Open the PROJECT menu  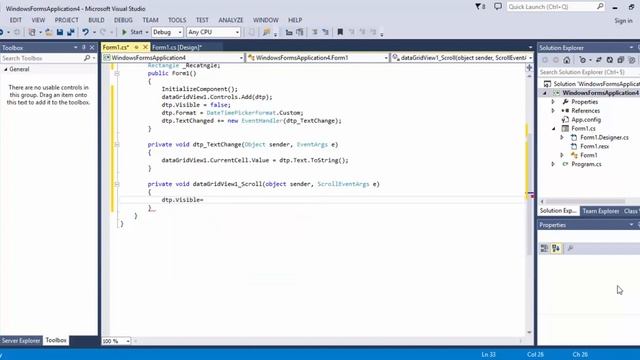67,20
